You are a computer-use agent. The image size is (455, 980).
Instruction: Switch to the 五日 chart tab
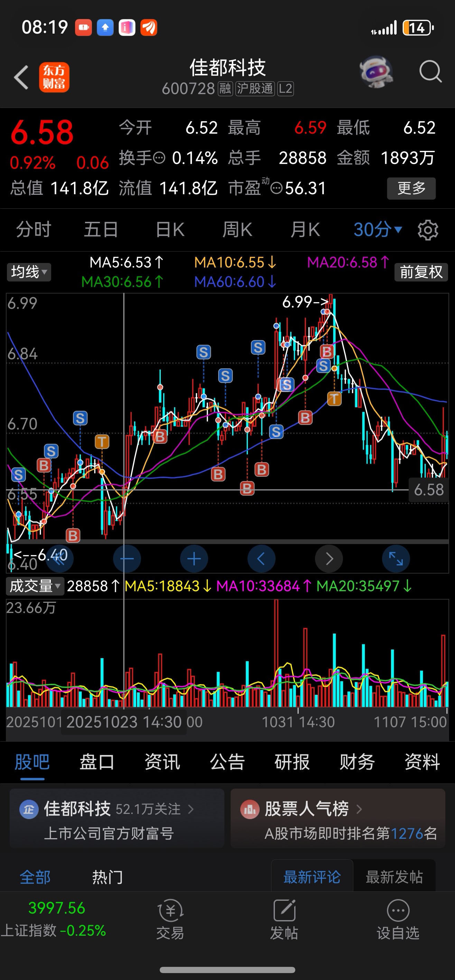point(101,230)
